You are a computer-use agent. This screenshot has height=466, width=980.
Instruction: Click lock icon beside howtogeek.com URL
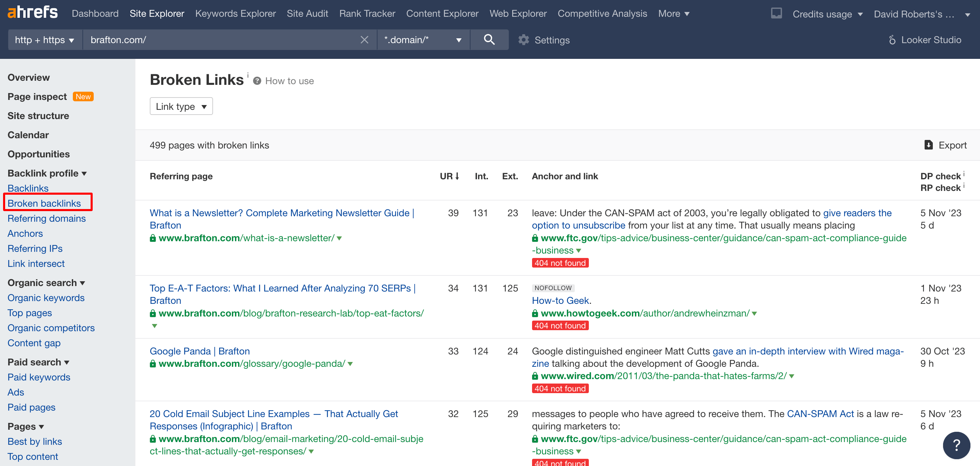click(535, 313)
